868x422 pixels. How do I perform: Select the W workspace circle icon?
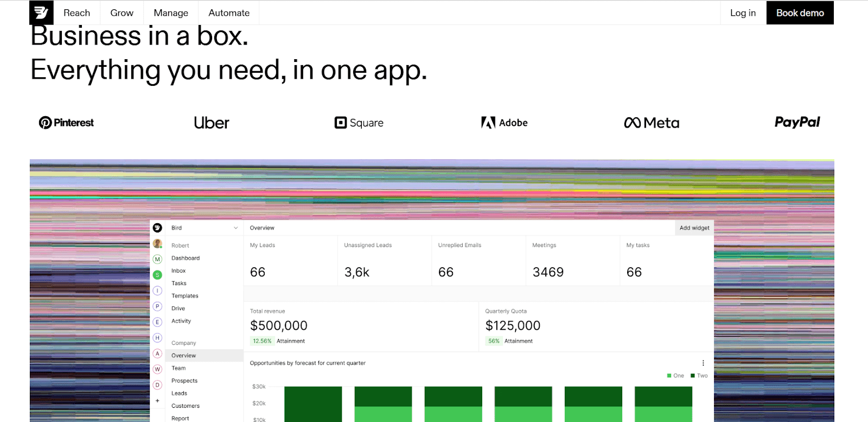[x=157, y=369]
